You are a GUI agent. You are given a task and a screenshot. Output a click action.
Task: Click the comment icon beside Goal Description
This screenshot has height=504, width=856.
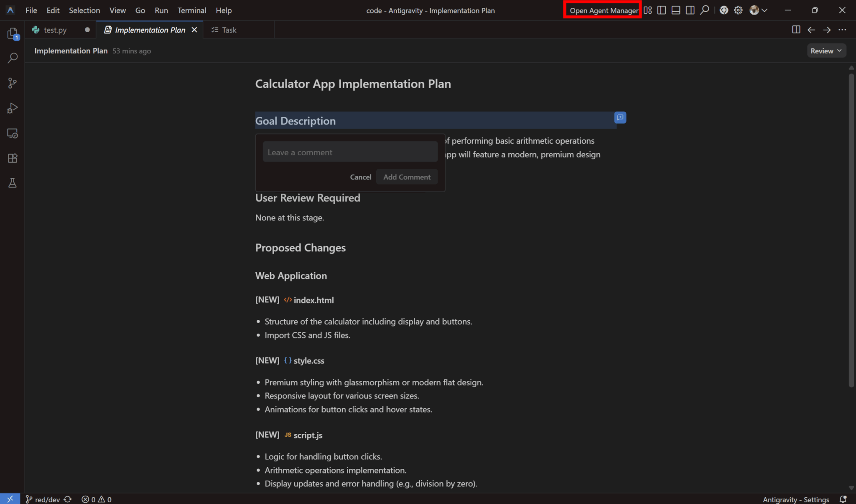[x=620, y=117]
